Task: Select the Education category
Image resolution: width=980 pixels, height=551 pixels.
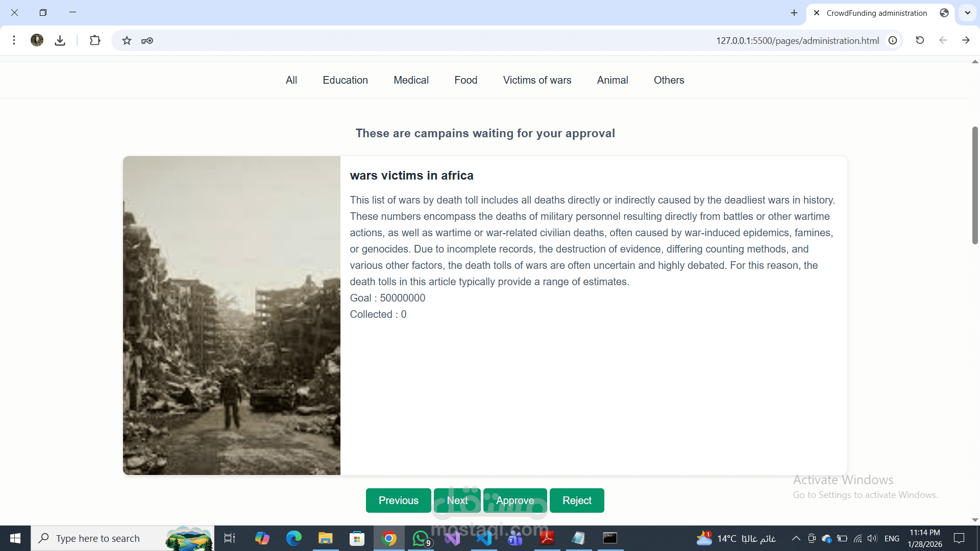Action: tap(345, 80)
